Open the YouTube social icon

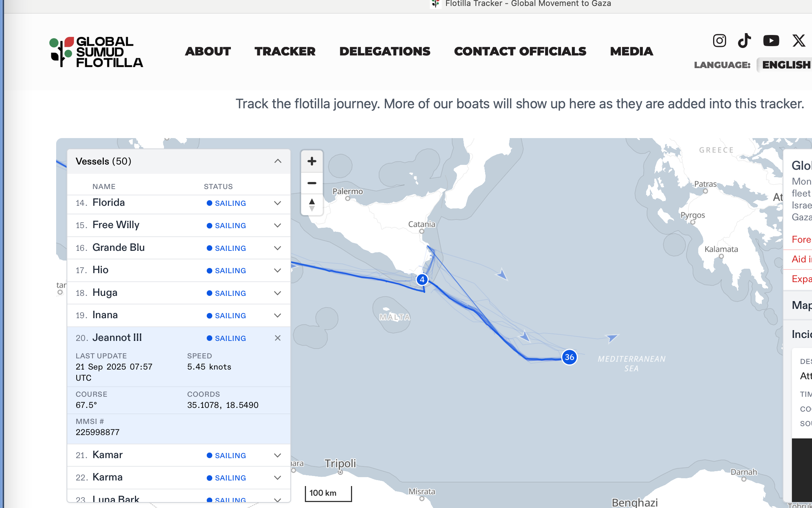(x=771, y=41)
